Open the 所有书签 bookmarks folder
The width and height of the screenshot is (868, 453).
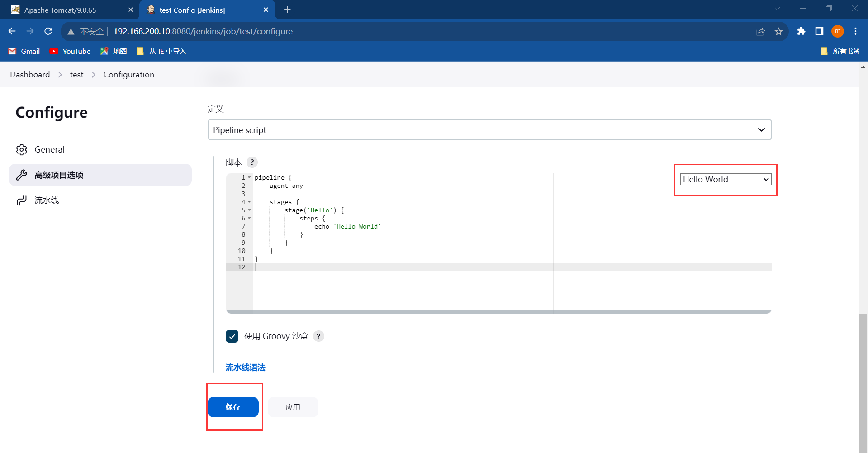(x=840, y=51)
